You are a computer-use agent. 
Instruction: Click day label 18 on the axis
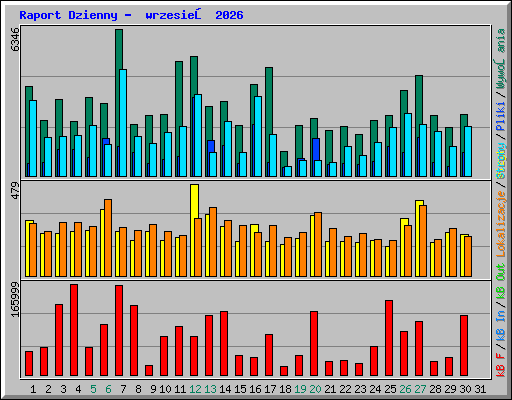coord(285,389)
